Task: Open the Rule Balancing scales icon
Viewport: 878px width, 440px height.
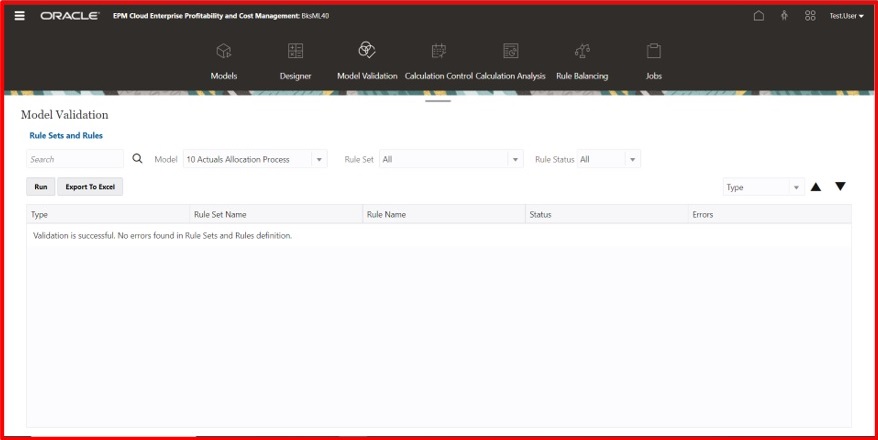Action: (582, 51)
